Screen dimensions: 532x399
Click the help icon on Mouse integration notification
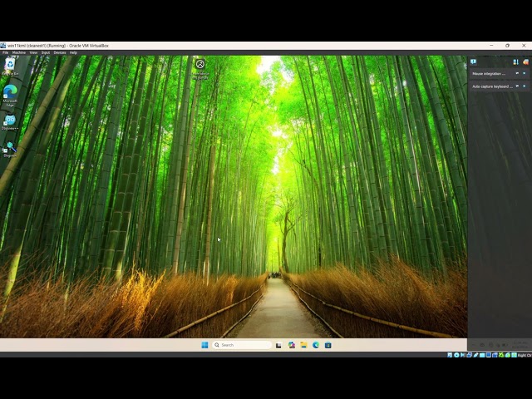tap(517, 73)
